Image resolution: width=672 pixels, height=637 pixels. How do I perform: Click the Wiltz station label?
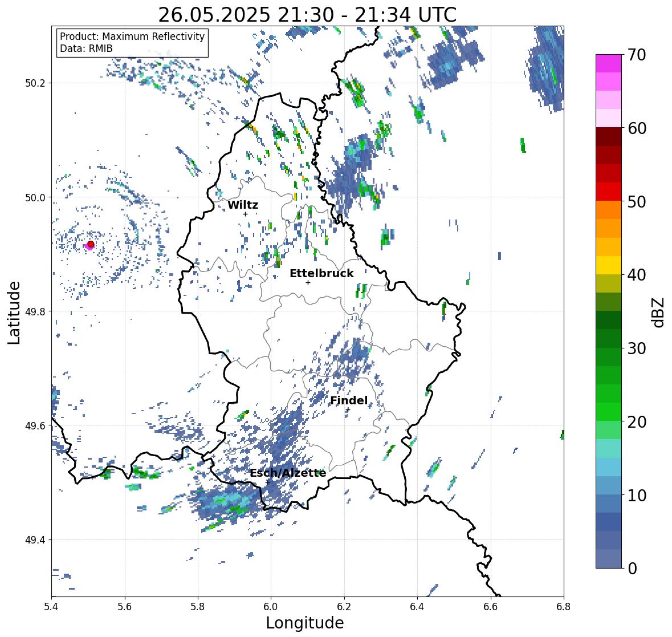pos(243,205)
